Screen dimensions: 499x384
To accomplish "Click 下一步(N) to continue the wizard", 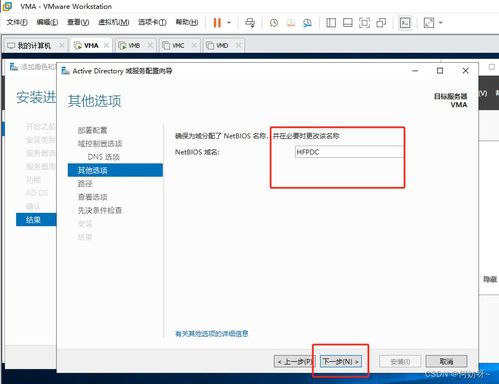I will pyautogui.click(x=341, y=361).
